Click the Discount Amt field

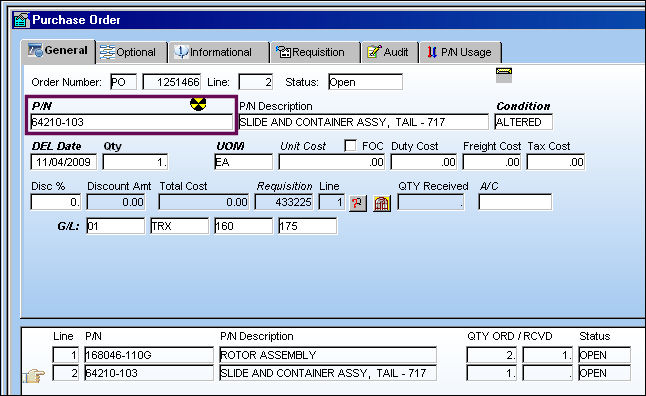(116, 202)
